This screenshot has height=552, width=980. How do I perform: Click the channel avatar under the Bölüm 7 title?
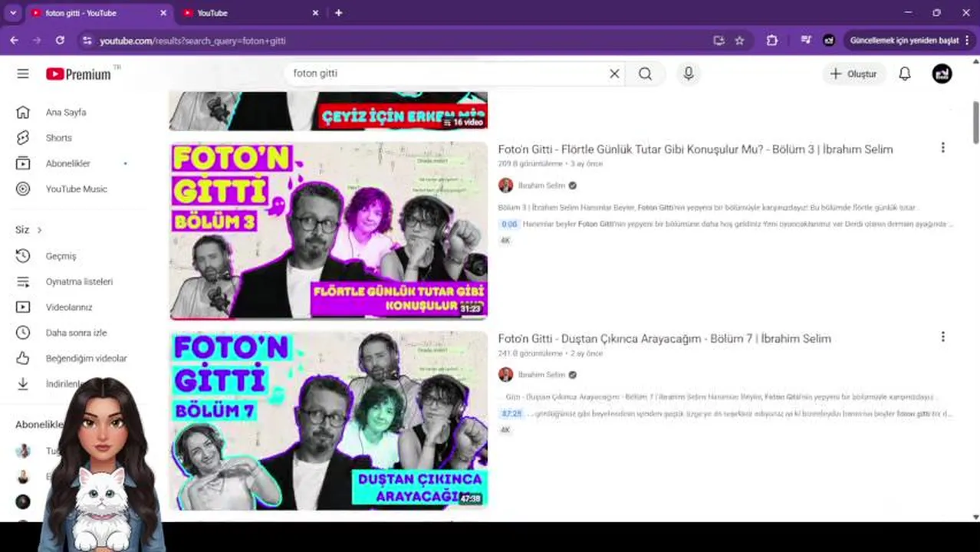click(505, 375)
